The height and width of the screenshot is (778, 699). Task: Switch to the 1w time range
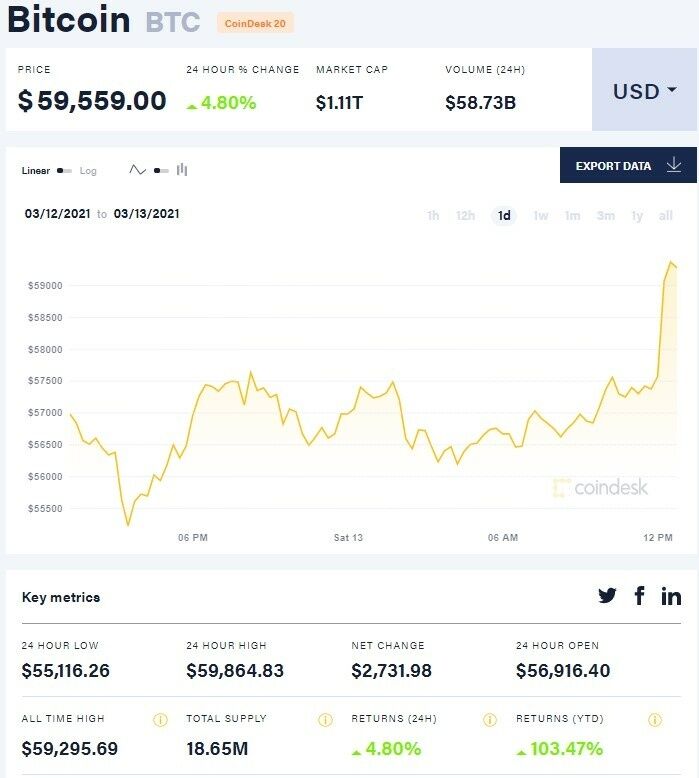540,216
